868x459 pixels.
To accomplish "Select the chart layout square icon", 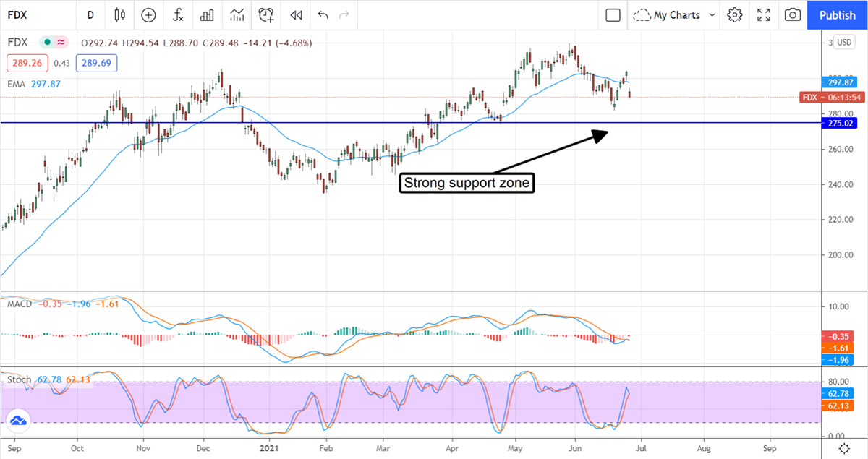I will tap(613, 14).
